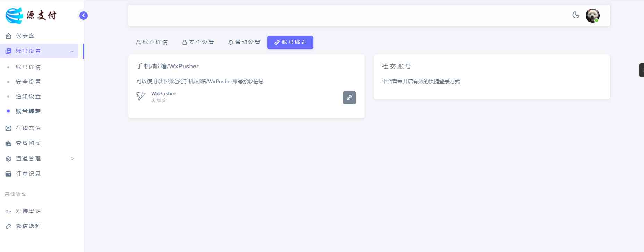Open the dark handle on the right edge
The width and height of the screenshot is (644, 252).
[642, 70]
